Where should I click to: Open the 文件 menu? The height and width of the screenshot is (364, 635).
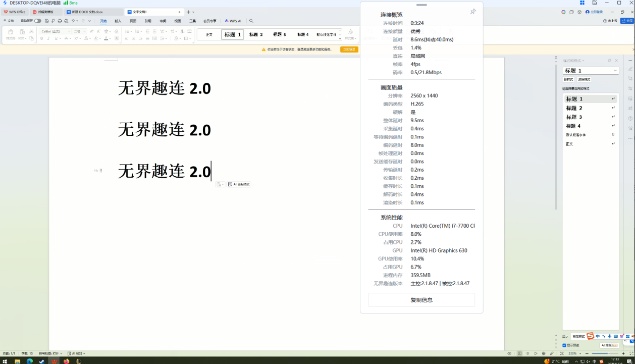click(9, 21)
